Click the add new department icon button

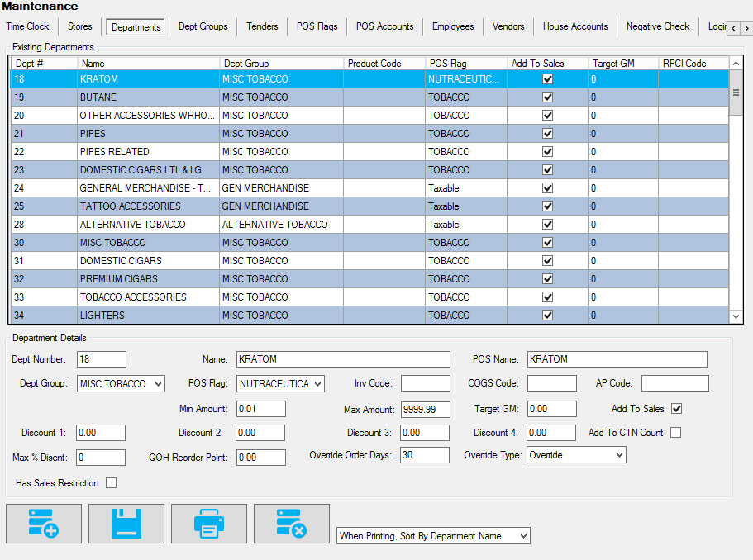(44, 524)
